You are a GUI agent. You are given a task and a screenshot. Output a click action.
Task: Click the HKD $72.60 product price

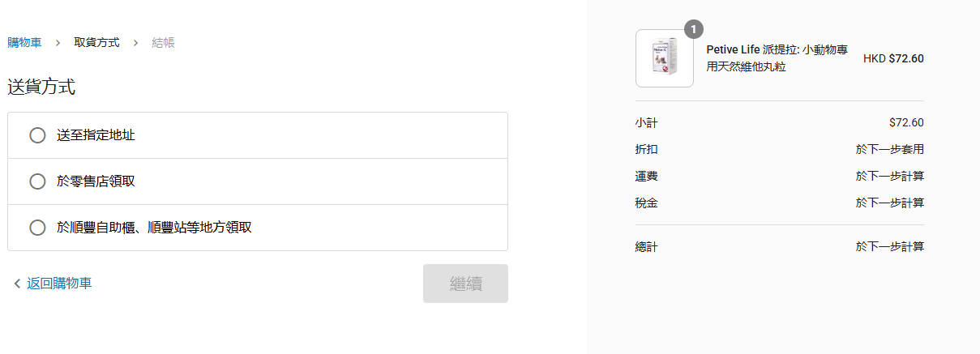coord(893,58)
